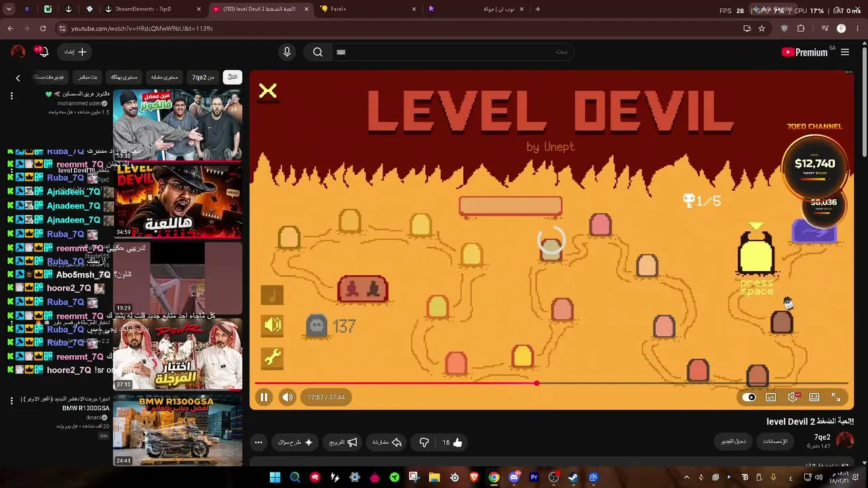Enter full screen on the video

(x=836, y=397)
